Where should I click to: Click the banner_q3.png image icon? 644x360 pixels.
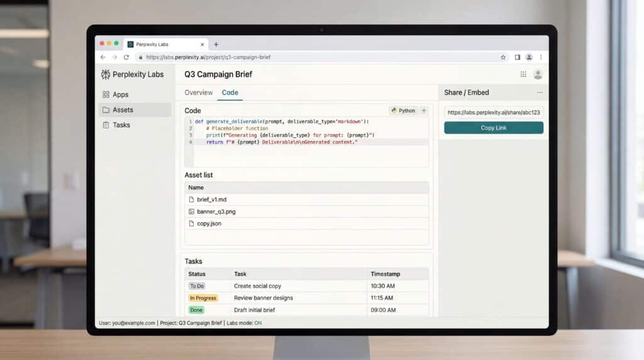pyautogui.click(x=191, y=211)
